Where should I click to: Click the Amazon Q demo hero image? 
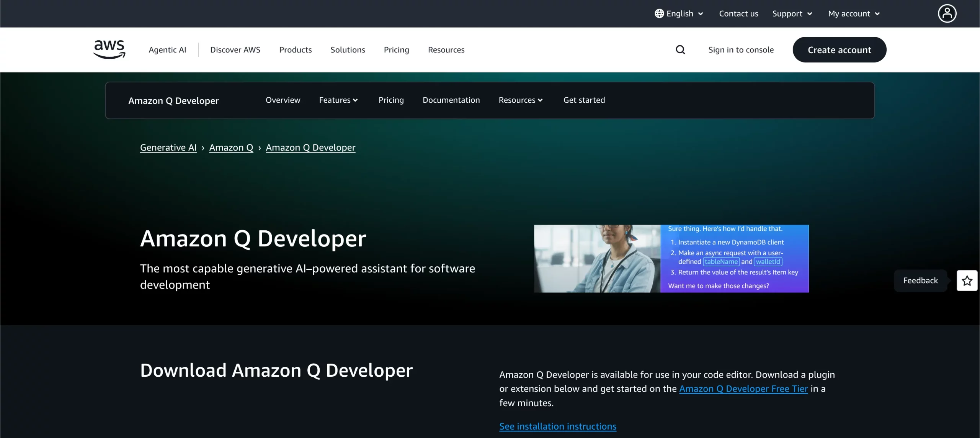(x=671, y=259)
